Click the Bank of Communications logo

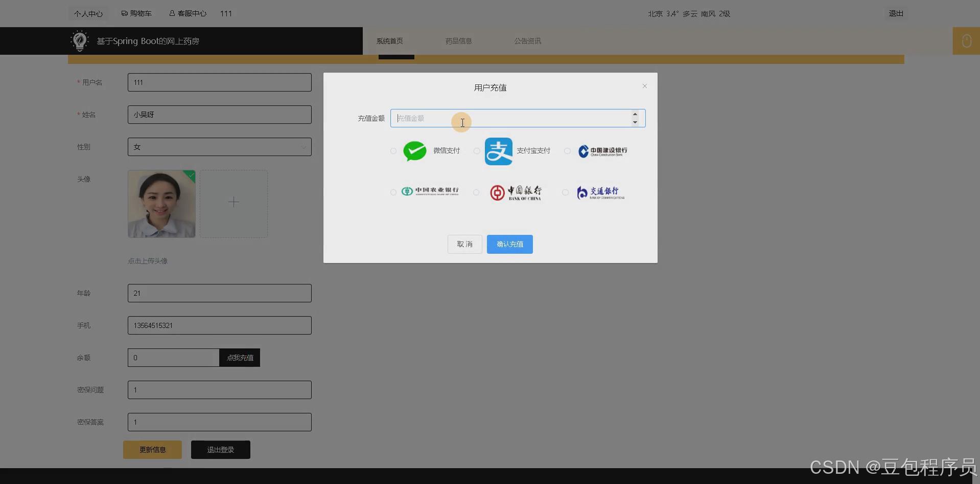tap(600, 192)
